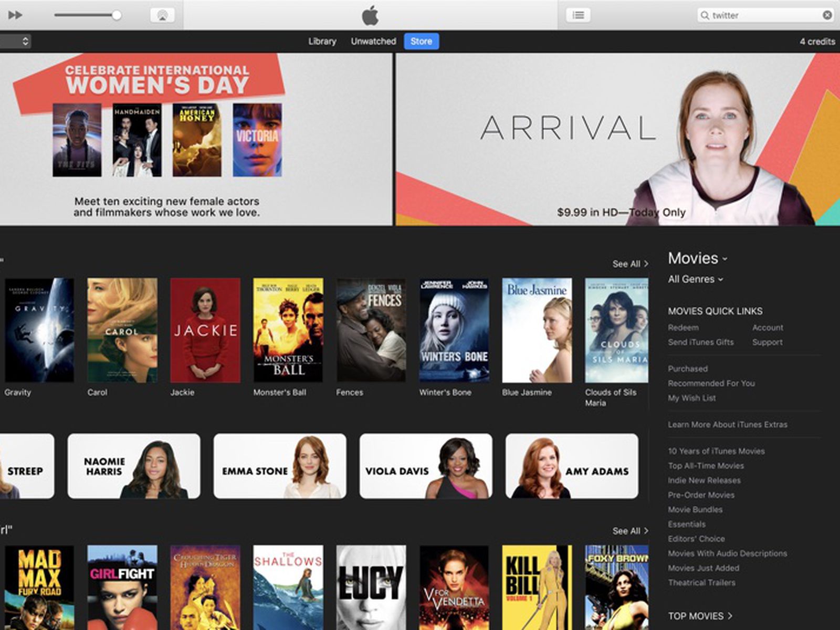
Task: Click the 4 credits account balance
Action: coord(817,41)
